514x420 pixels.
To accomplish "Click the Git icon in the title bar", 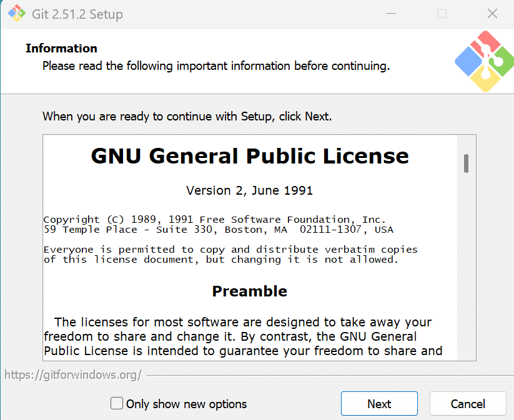I will (17, 14).
